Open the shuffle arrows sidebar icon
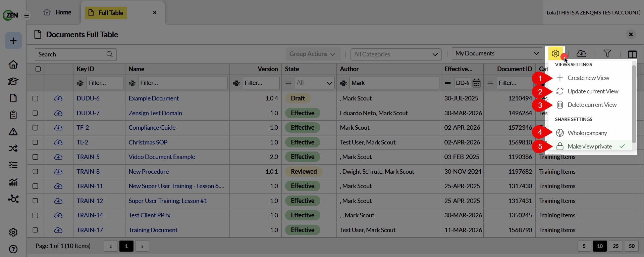The height and width of the screenshot is (257, 644). tap(13, 148)
